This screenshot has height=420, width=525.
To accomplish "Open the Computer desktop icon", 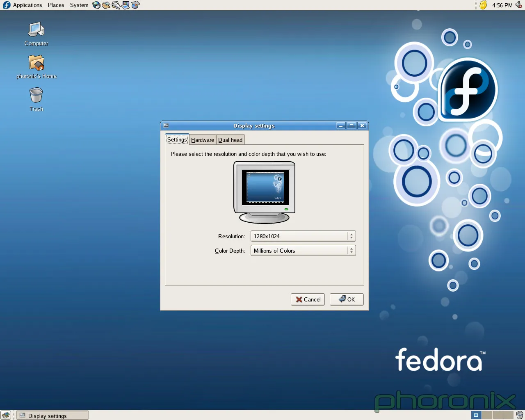I will [36, 34].
